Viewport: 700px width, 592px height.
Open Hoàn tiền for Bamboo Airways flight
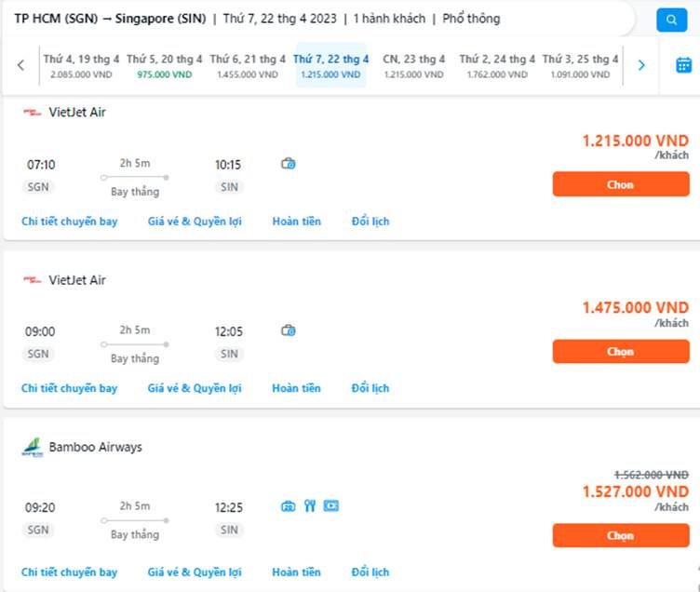(x=296, y=572)
